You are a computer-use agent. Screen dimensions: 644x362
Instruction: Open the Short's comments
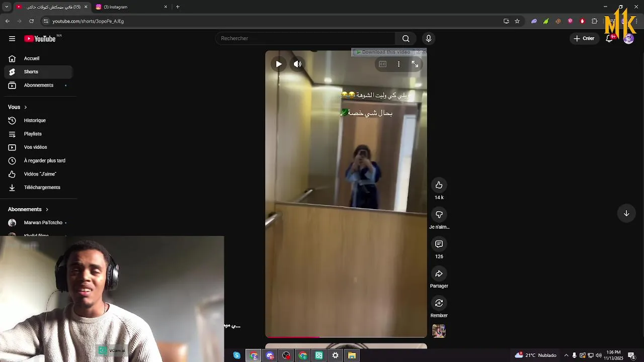439,244
